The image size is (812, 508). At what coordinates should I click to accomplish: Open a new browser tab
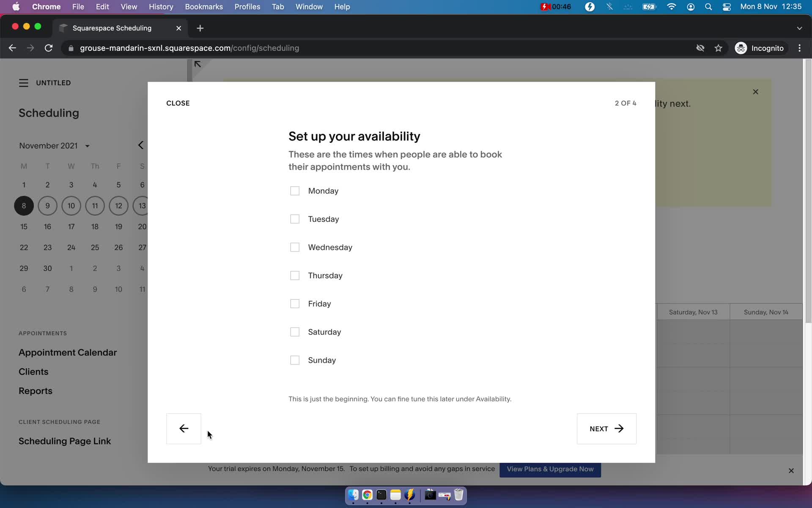click(x=200, y=28)
